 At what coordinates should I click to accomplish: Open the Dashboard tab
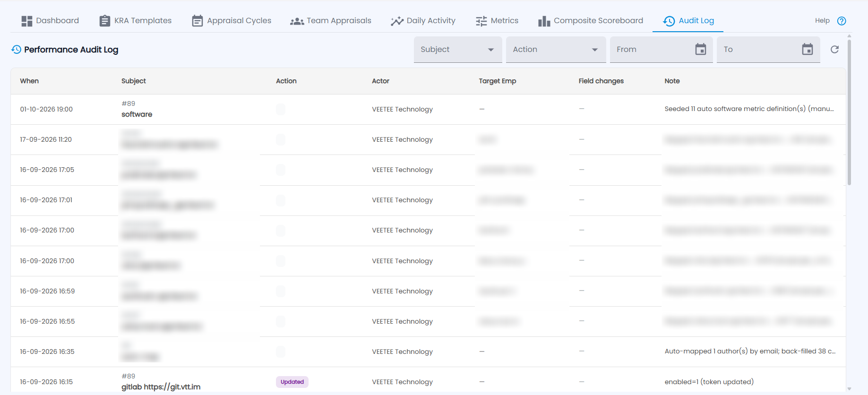pos(50,21)
